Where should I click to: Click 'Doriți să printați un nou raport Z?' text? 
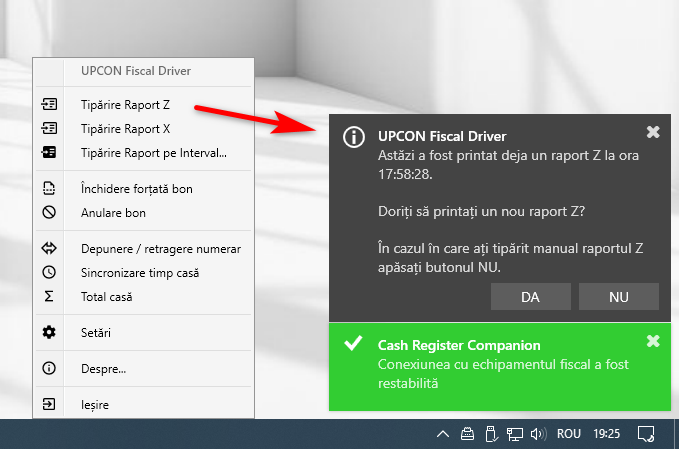click(481, 211)
